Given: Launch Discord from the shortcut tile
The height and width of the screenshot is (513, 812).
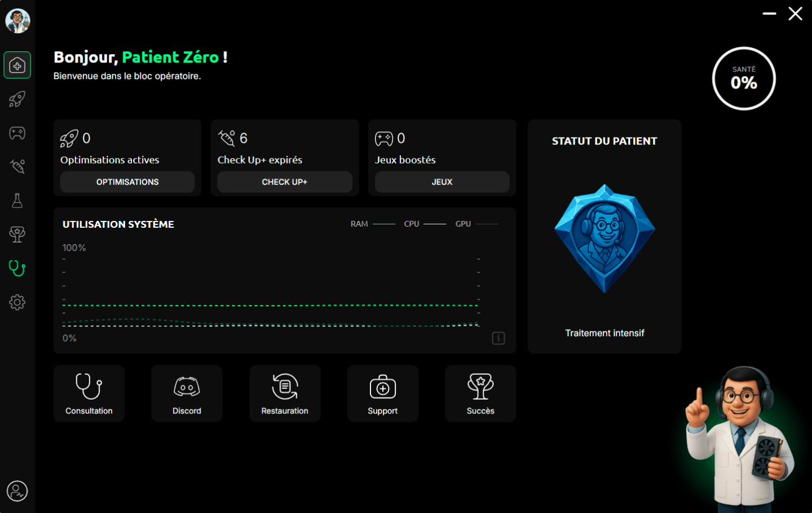Looking at the screenshot, I should [x=187, y=393].
